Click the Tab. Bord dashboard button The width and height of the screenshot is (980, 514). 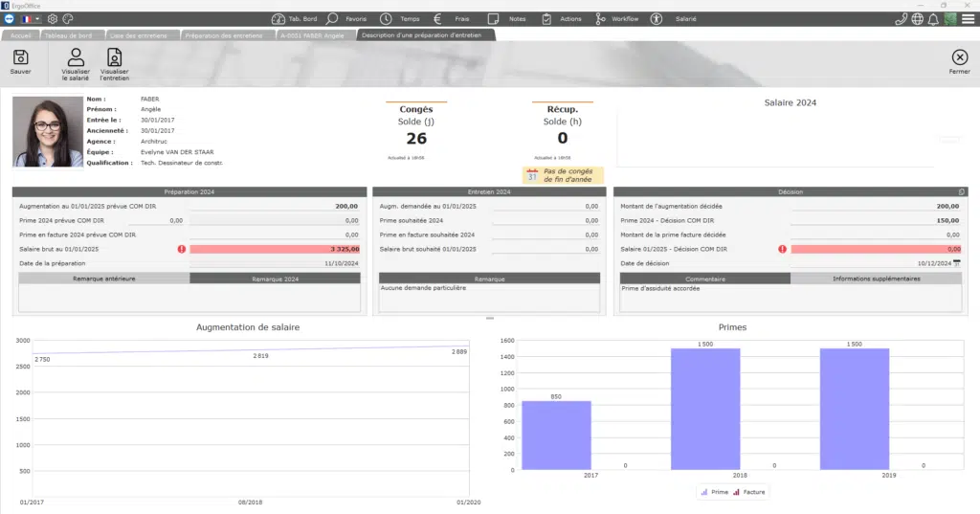point(293,18)
